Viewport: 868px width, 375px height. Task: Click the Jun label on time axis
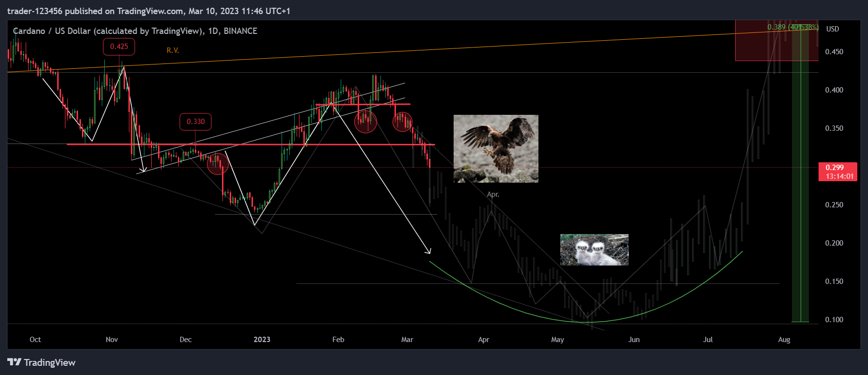click(634, 340)
